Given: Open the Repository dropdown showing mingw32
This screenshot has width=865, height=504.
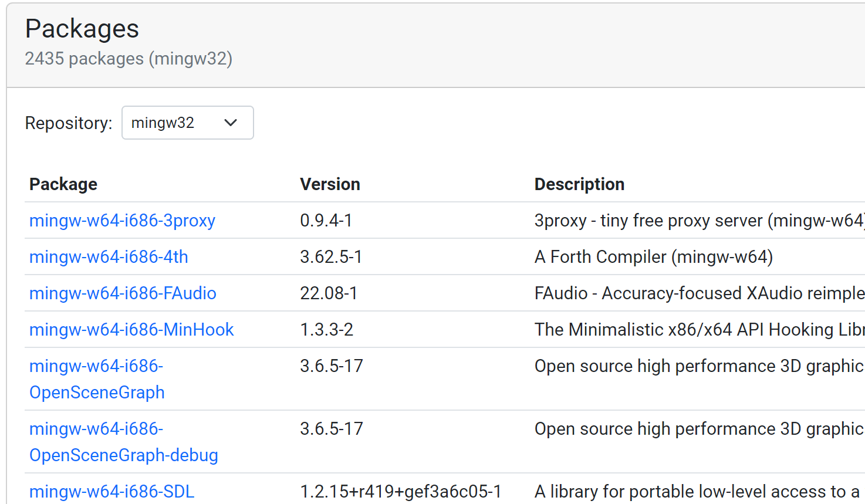Looking at the screenshot, I should click(187, 123).
